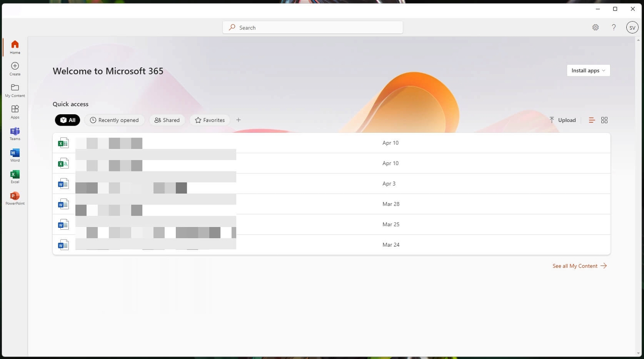Open the Word document dated Apr 3
This screenshot has height=359, width=644.
[331, 184]
